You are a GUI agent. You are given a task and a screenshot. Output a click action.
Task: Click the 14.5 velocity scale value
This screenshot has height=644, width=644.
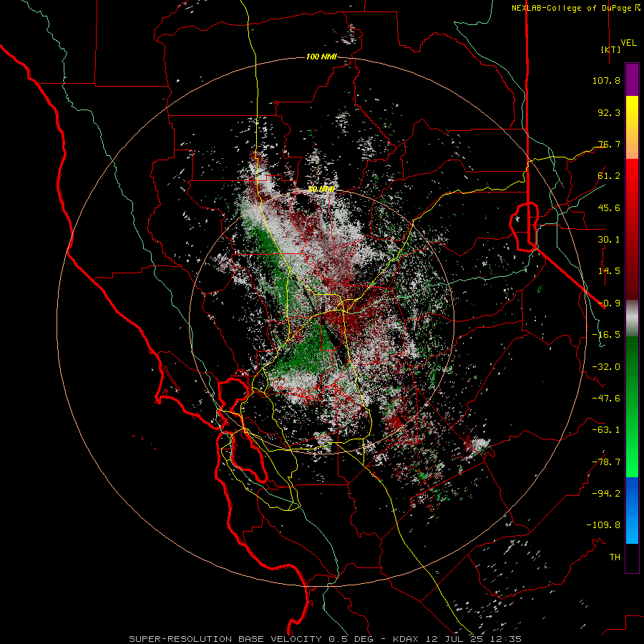pyautogui.click(x=609, y=271)
